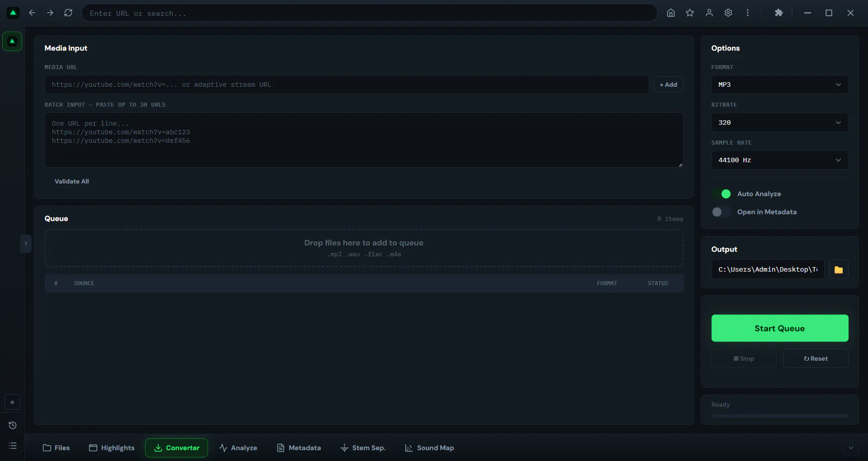Go back with the left arrow

(x=32, y=13)
